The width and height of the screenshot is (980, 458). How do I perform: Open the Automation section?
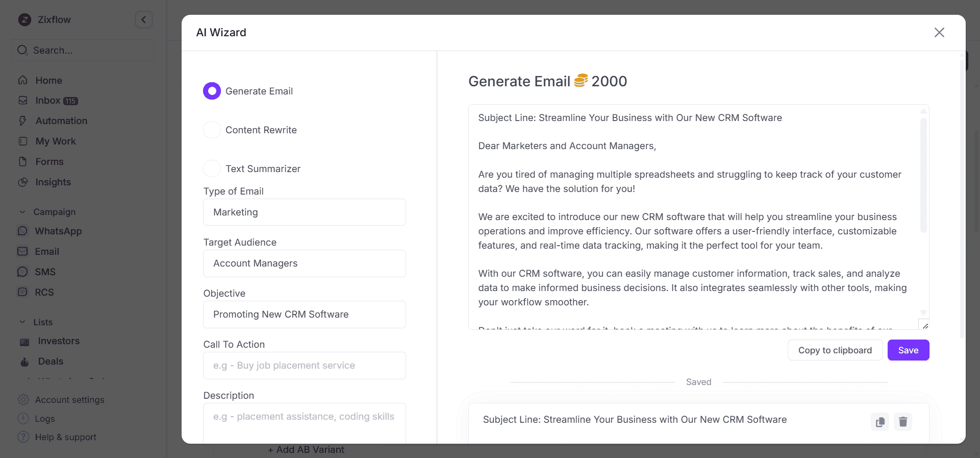point(61,120)
